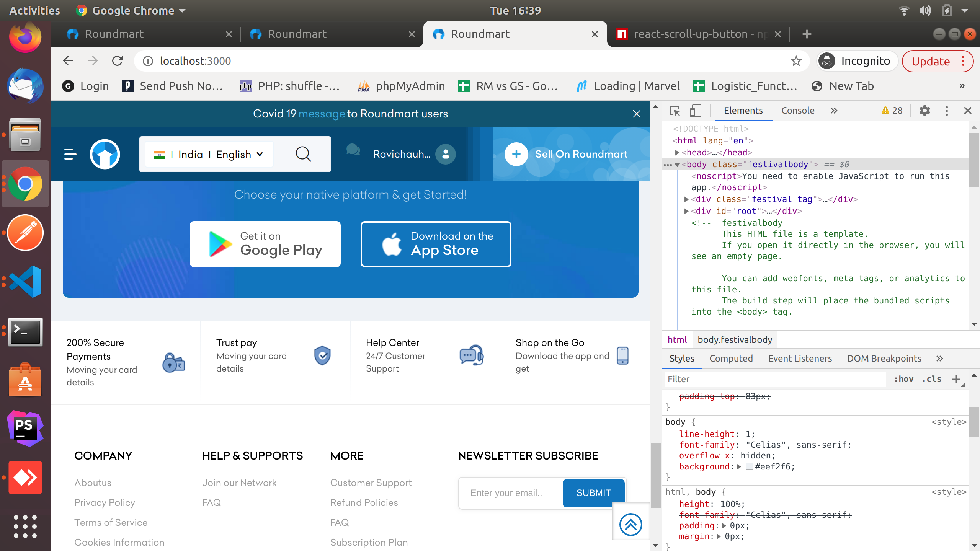Show more DevTools panels chevron
This screenshot has height=551, width=980.
tap(834, 111)
